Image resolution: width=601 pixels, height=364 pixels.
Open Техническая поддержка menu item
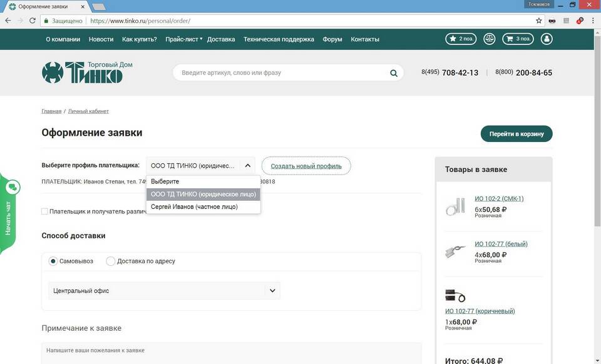click(x=279, y=39)
